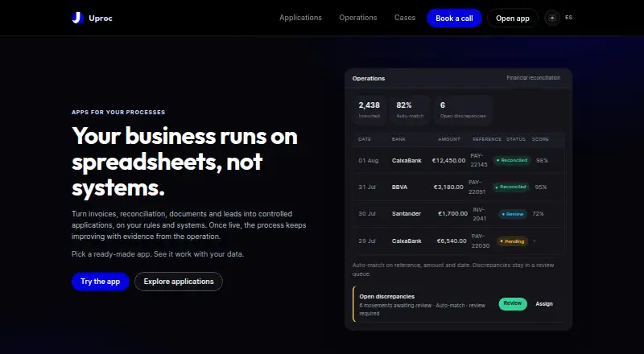The image size is (644, 354).
Task: Open the Applications menu item
Action: [x=300, y=18]
